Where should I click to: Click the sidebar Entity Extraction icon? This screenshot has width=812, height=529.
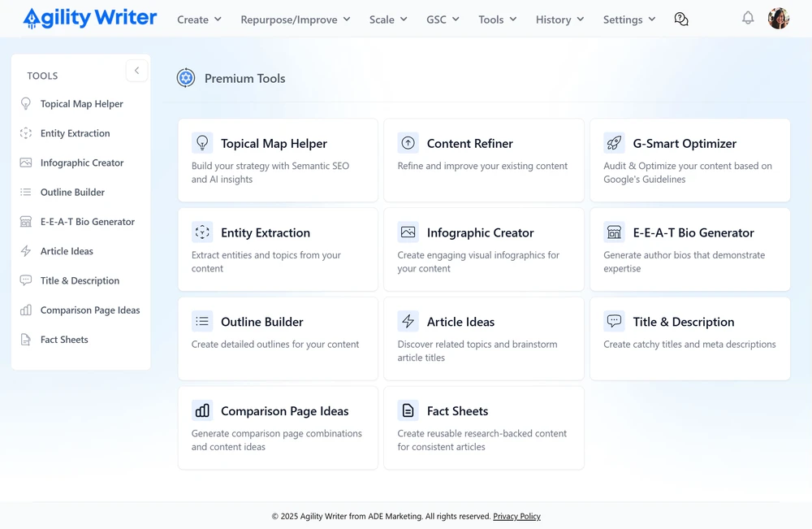tap(25, 133)
